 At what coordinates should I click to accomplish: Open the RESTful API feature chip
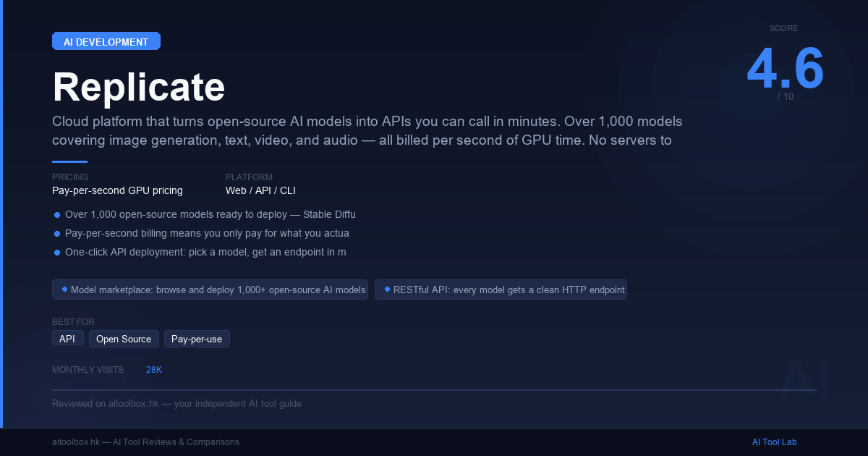tap(501, 290)
